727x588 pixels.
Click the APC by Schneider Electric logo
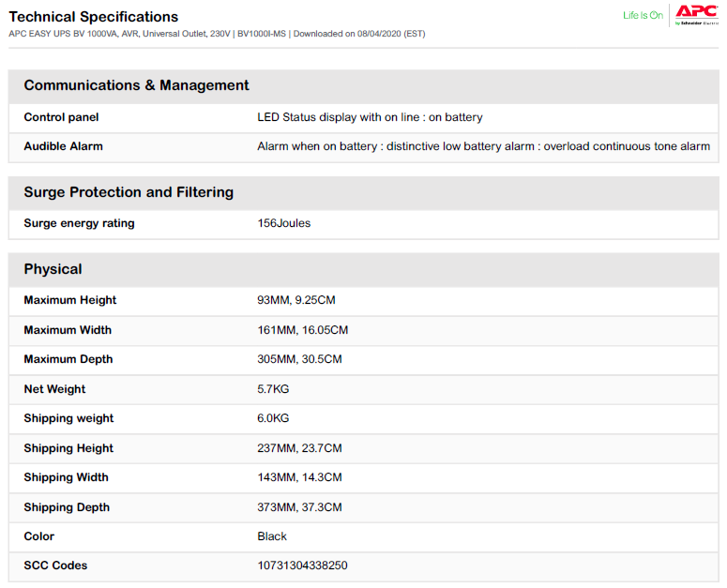(x=696, y=14)
